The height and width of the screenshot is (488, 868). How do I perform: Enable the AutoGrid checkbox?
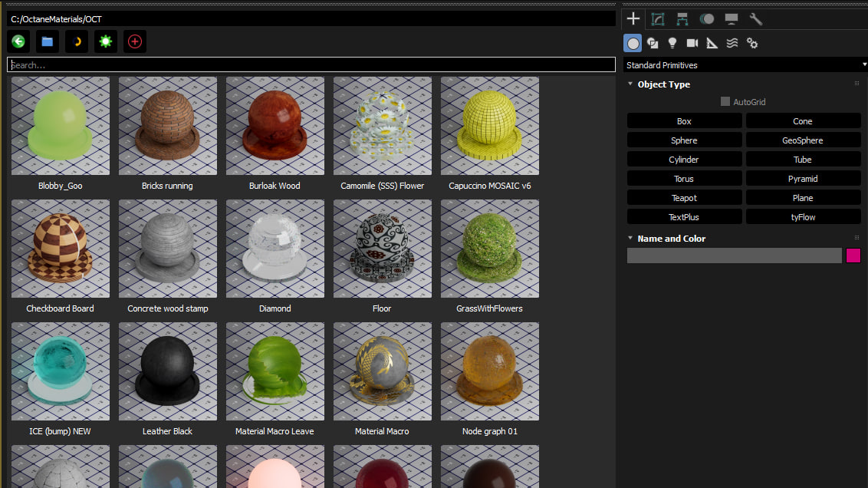click(725, 101)
